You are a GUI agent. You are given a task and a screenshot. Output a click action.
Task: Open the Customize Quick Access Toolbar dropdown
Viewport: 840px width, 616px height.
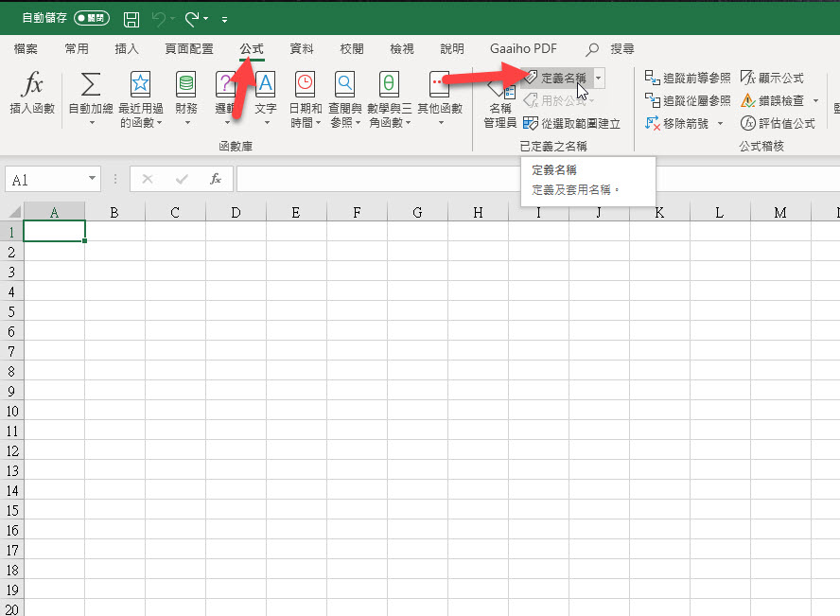tap(224, 20)
